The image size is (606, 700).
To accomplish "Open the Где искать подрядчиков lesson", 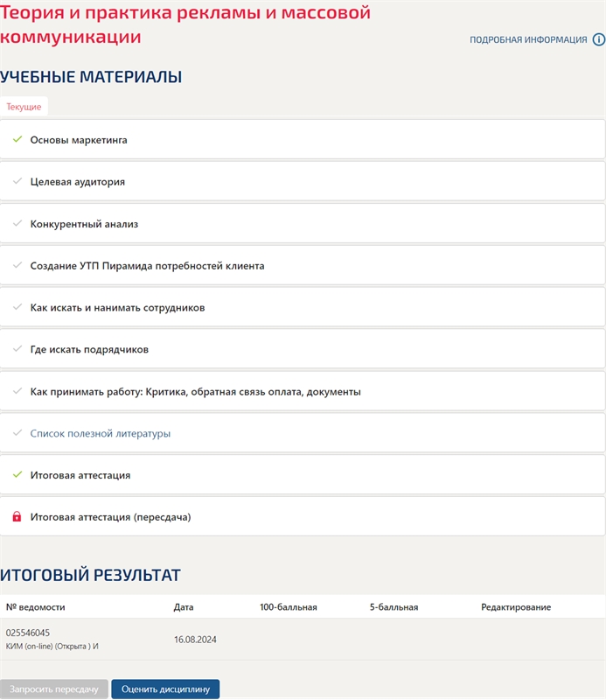I will [89, 349].
